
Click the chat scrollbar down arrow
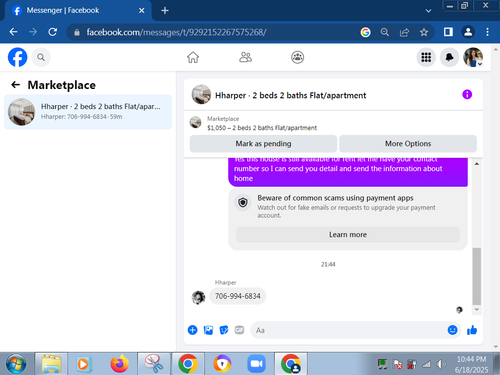coord(477,310)
